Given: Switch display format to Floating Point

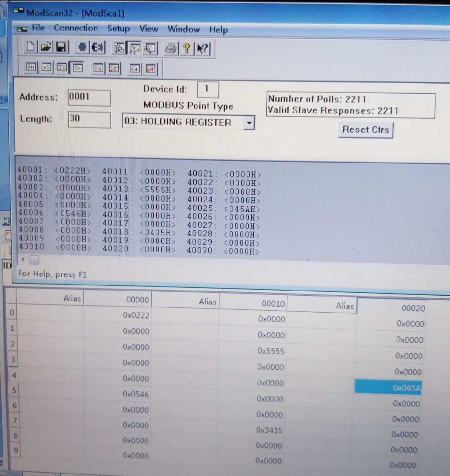Looking at the screenshot, I should 98,68.
